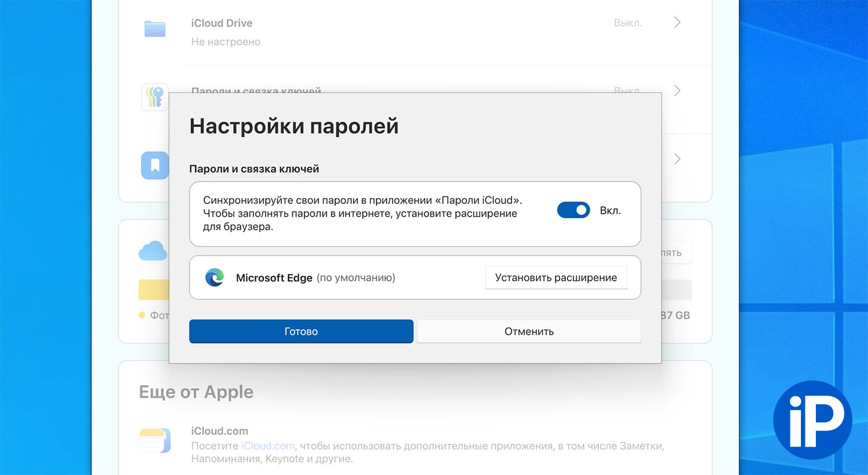Click "Выкл." status in the iCloud Drive row

[628, 23]
